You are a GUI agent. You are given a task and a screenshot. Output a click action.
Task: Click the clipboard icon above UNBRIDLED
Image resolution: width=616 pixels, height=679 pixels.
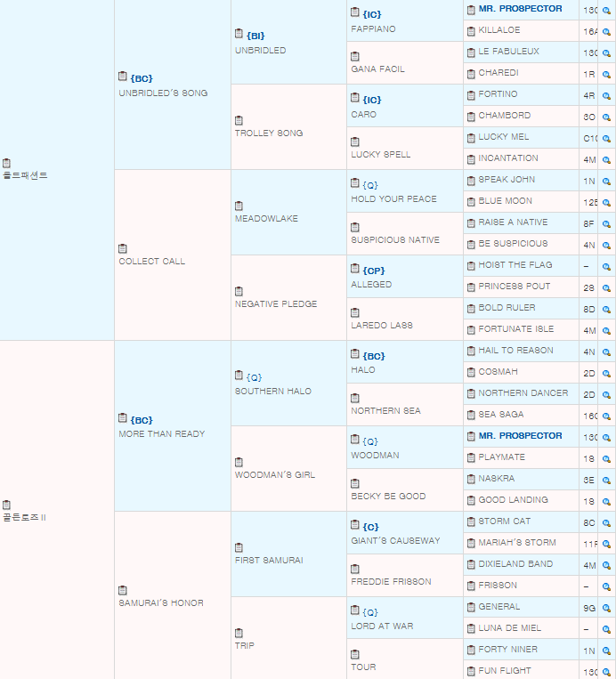(x=239, y=34)
